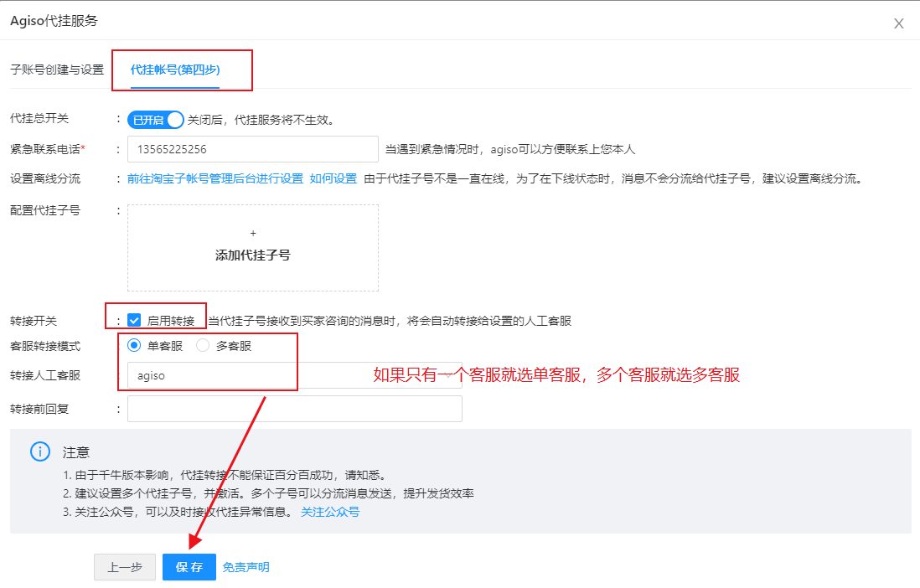This screenshot has width=920, height=588.
Task: Switch to 子账号创建与设置 tab
Action: coord(57,70)
